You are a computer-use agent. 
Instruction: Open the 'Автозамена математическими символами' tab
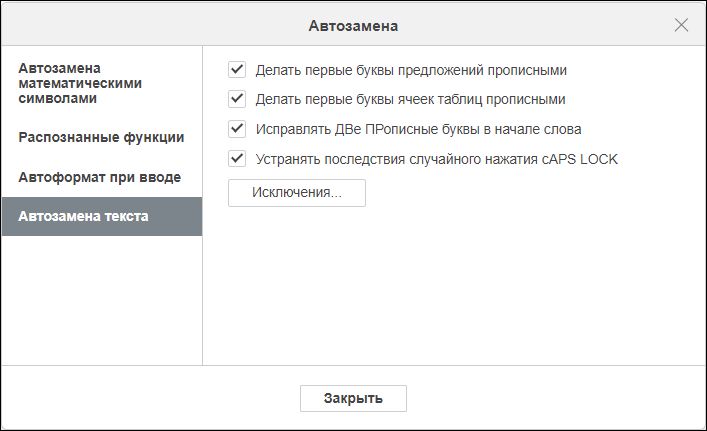[102, 83]
